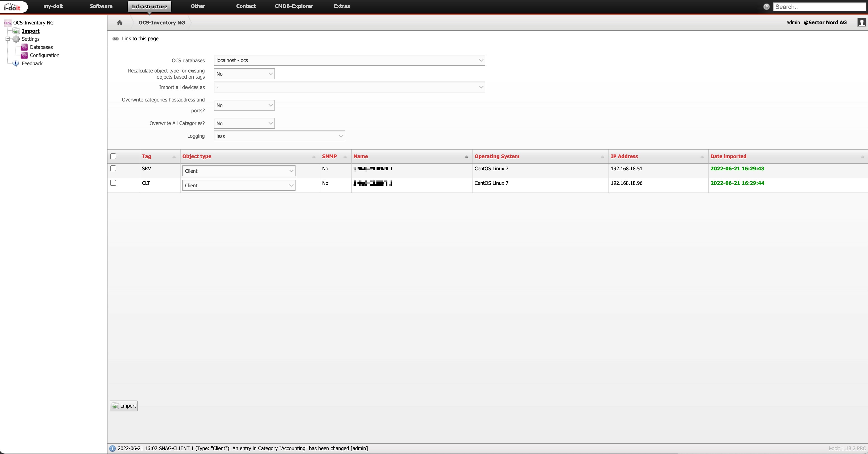
Task: Click the status bar info icon
Action: [x=112, y=448]
